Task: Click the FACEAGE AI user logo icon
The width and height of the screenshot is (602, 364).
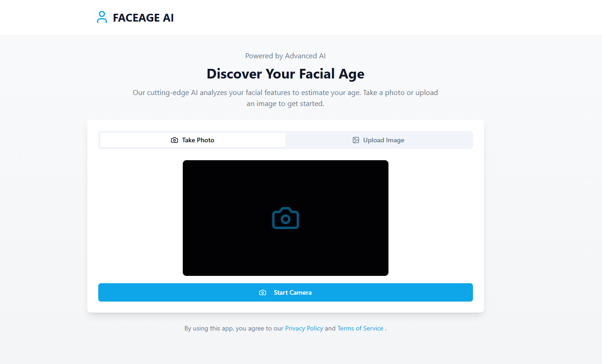Action: [101, 17]
